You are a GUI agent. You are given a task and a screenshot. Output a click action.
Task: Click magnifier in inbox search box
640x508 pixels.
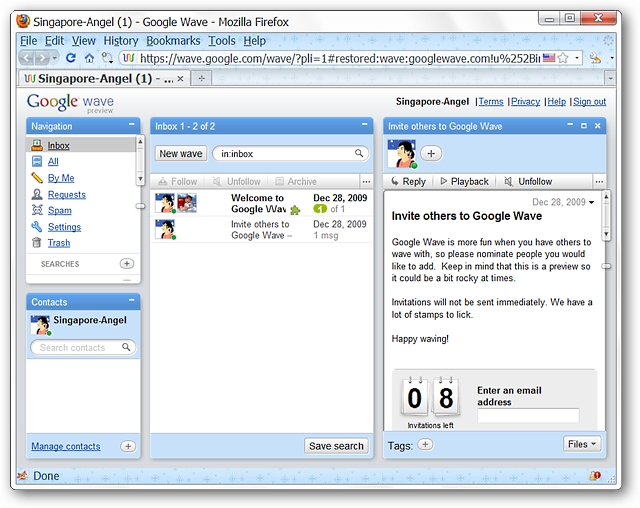[x=359, y=153]
